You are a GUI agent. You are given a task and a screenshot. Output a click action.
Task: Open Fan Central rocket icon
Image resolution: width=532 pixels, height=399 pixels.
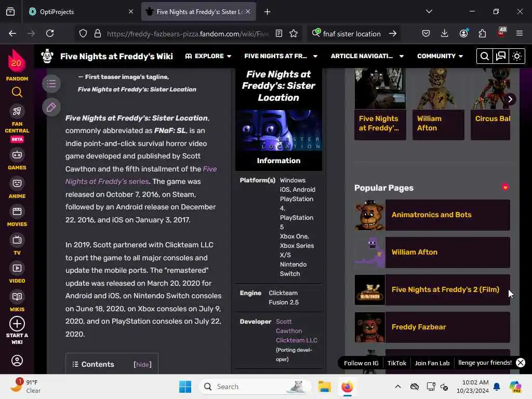click(17, 111)
